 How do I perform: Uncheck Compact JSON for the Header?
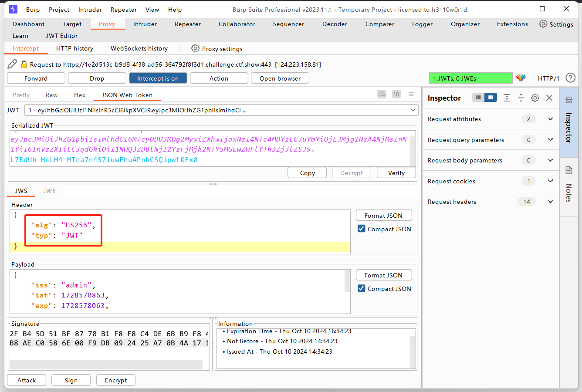[x=362, y=229]
